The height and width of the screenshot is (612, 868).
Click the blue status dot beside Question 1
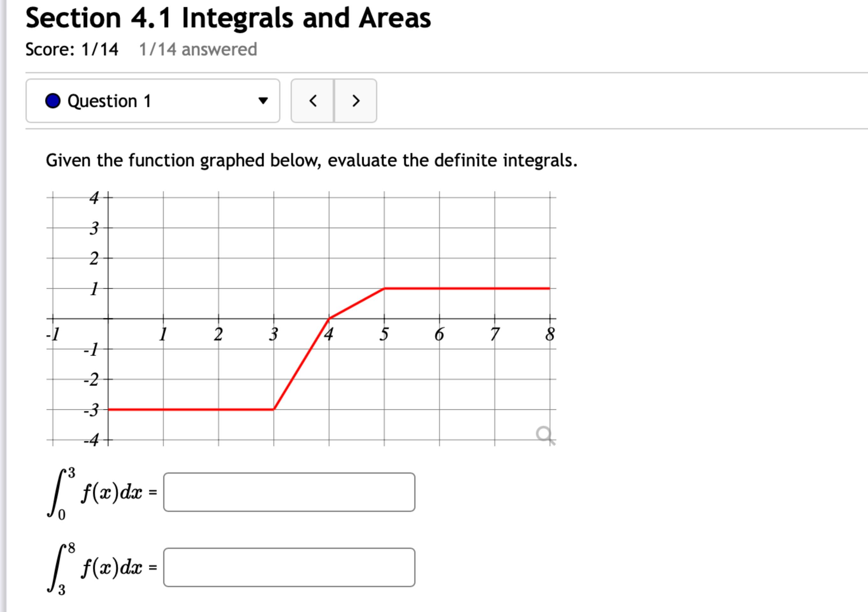54,101
